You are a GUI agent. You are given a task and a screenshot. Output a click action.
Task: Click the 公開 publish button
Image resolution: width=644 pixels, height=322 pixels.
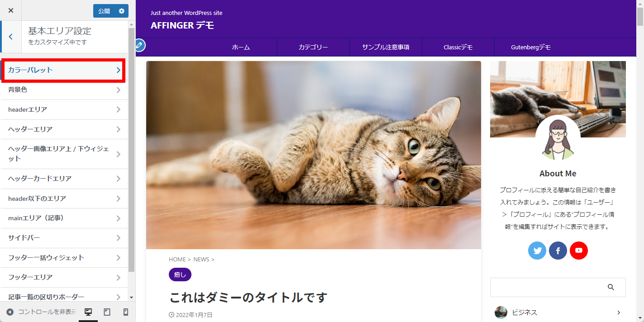point(104,11)
